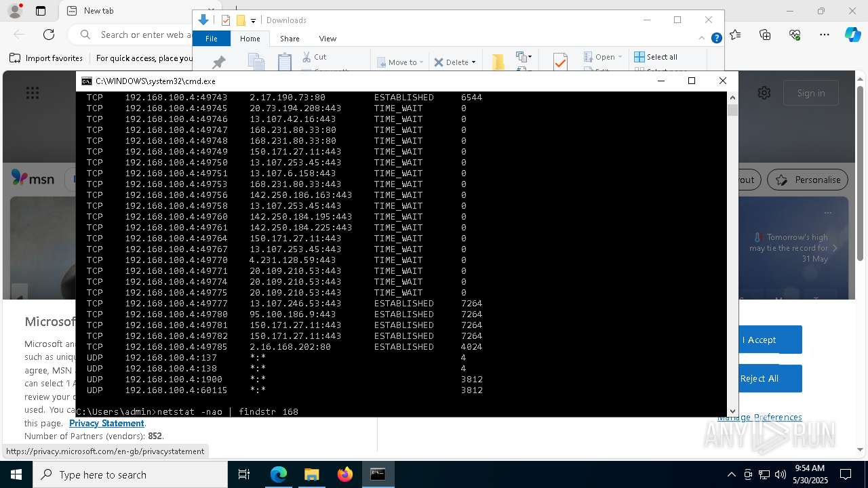Click New folder quick access toolbar icon
Image resolution: width=868 pixels, height=488 pixels.
click(x=241, y=20)
